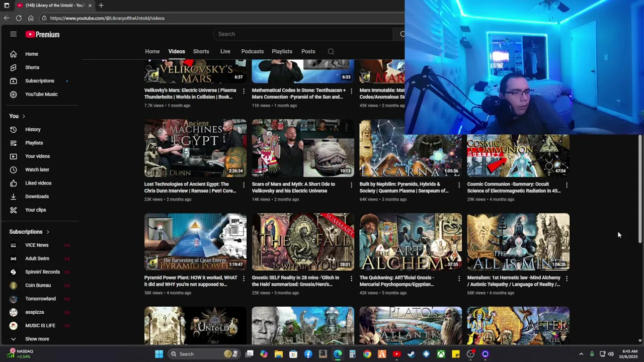The image size is (644, 362).
Task: Click the channel search magnifier icon
Action: click(331, 51)
